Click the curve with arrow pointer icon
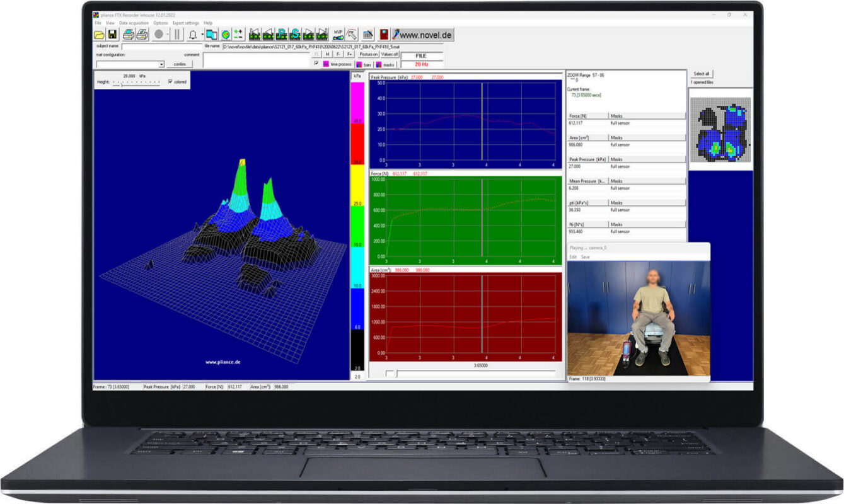 (x=352, y=35)
